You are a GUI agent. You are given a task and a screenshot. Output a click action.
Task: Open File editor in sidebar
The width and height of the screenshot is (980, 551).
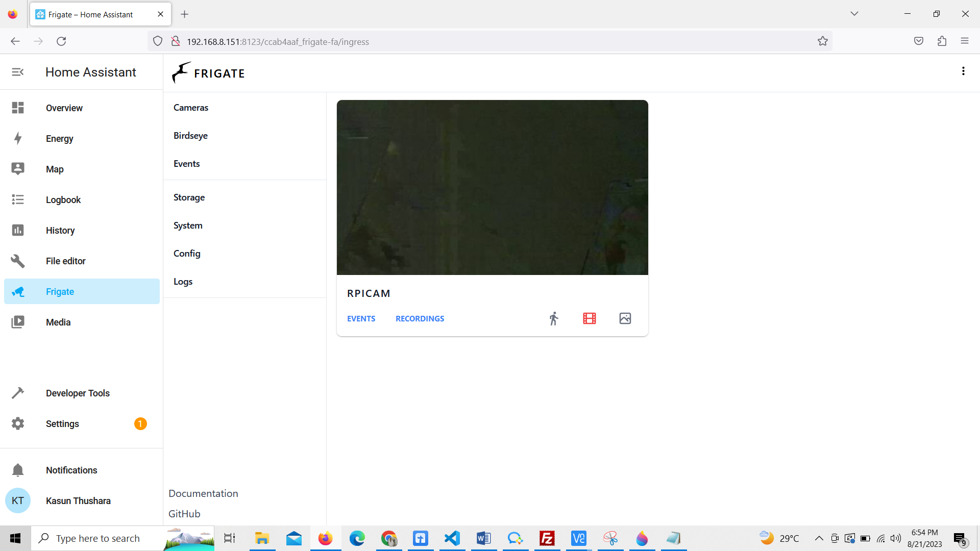(x=82, y=261)
